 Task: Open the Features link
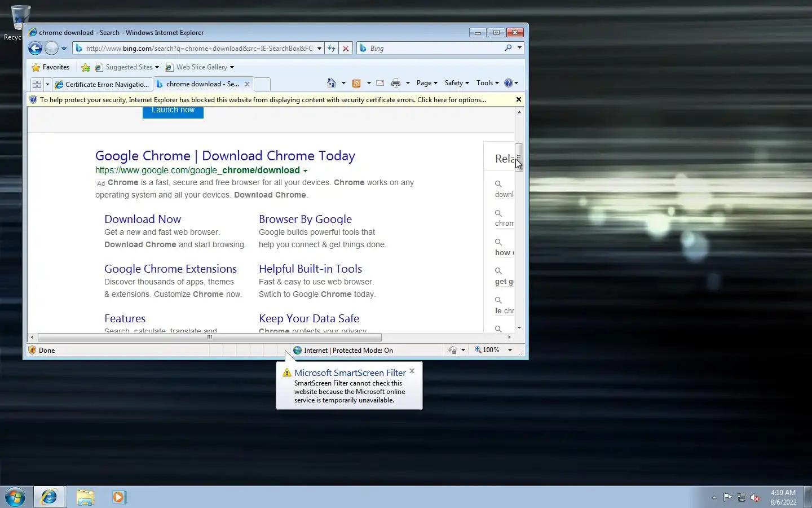(x=125, y=318)
